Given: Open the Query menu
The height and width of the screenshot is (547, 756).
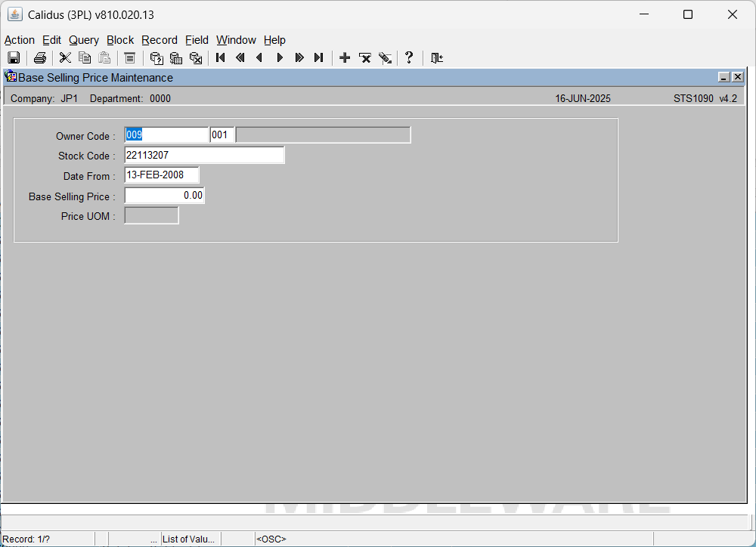Looking at the screenshot, I should (84, 40).
